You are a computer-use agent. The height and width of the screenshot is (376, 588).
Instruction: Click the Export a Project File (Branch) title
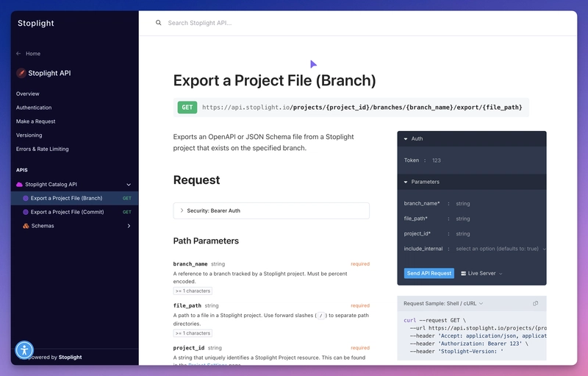(274, 81)
